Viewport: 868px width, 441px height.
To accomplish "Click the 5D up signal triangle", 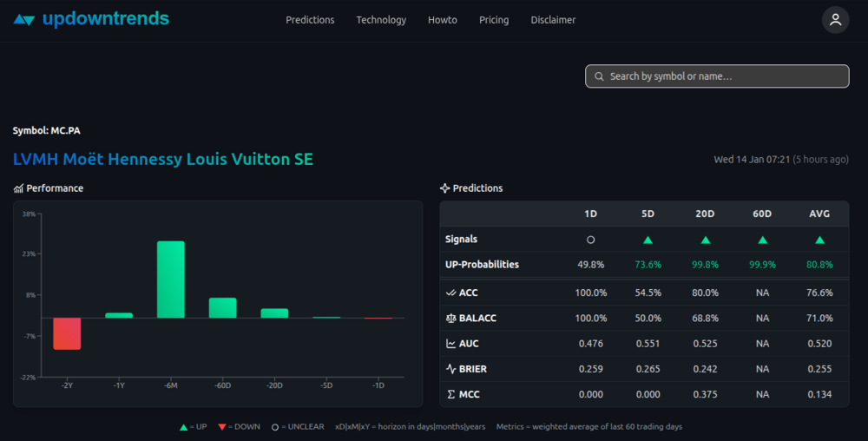I will [x=648, y=240].
